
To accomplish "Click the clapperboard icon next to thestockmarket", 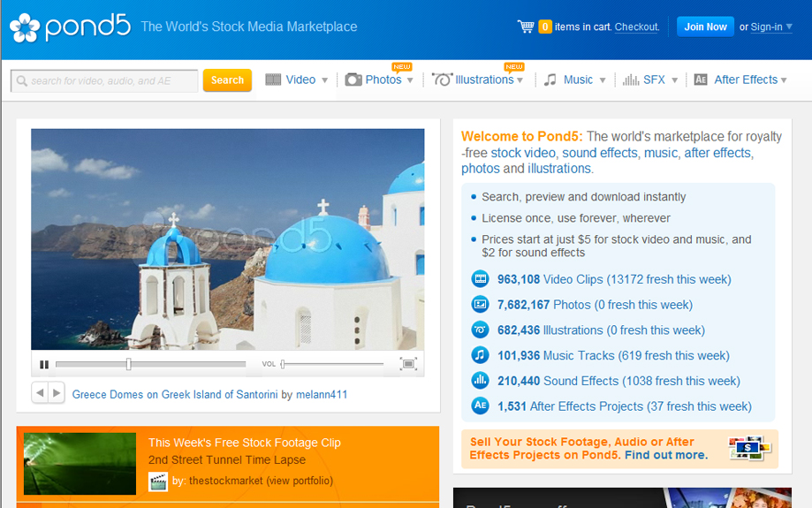I will coord(158,481).
